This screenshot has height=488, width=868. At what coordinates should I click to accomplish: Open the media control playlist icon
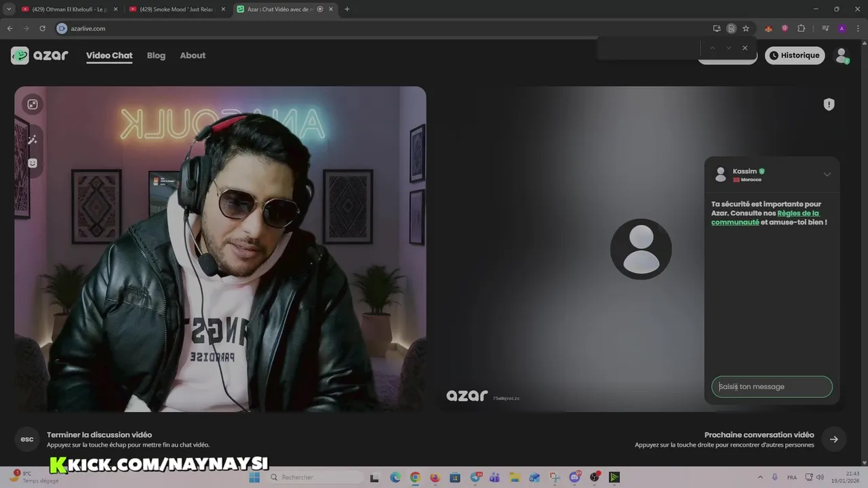825,28
